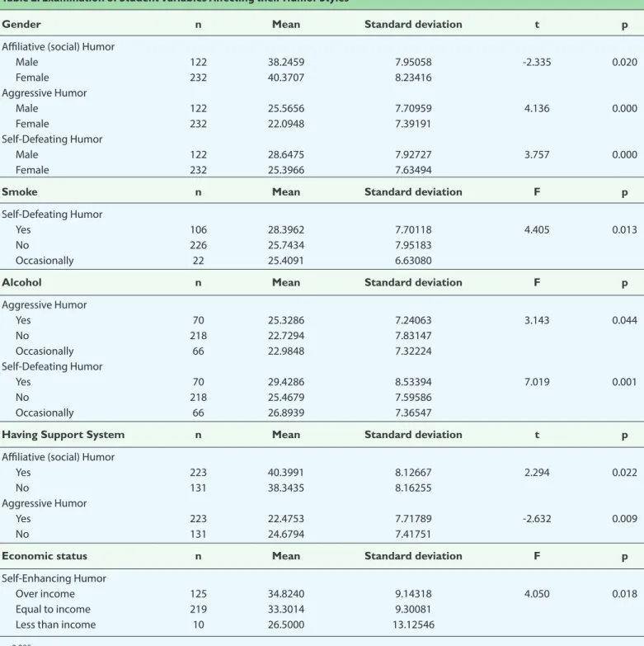Select the p value 0.018
Screen dimensions: 644x646
point(625,594)
